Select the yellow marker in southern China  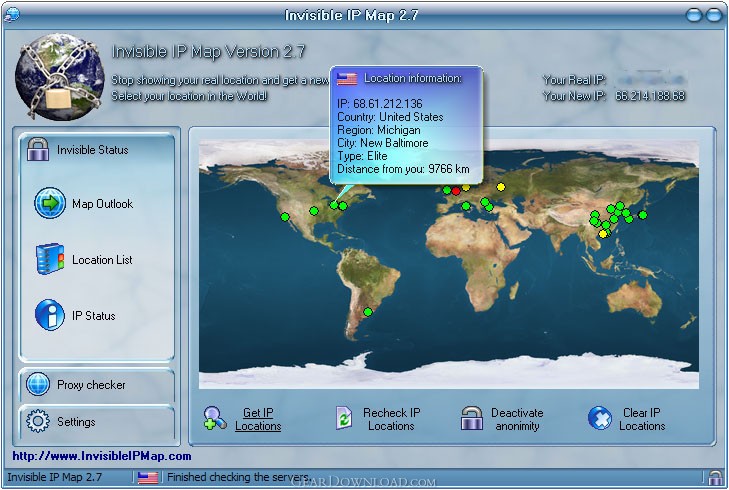[x=603, y=234]
